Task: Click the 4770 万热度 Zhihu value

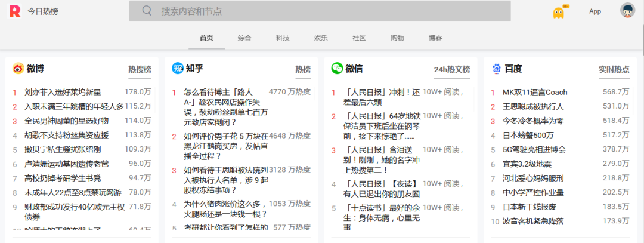Action: [290, 92]
